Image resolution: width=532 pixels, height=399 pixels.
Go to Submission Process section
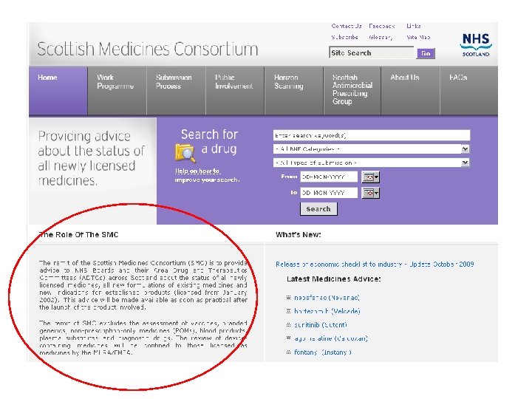coord(176,91)
